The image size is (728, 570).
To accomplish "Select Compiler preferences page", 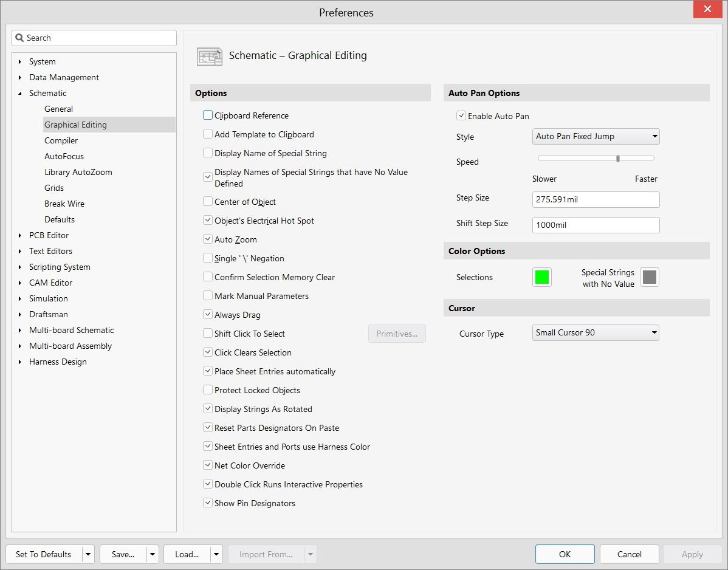I will 61,140.
